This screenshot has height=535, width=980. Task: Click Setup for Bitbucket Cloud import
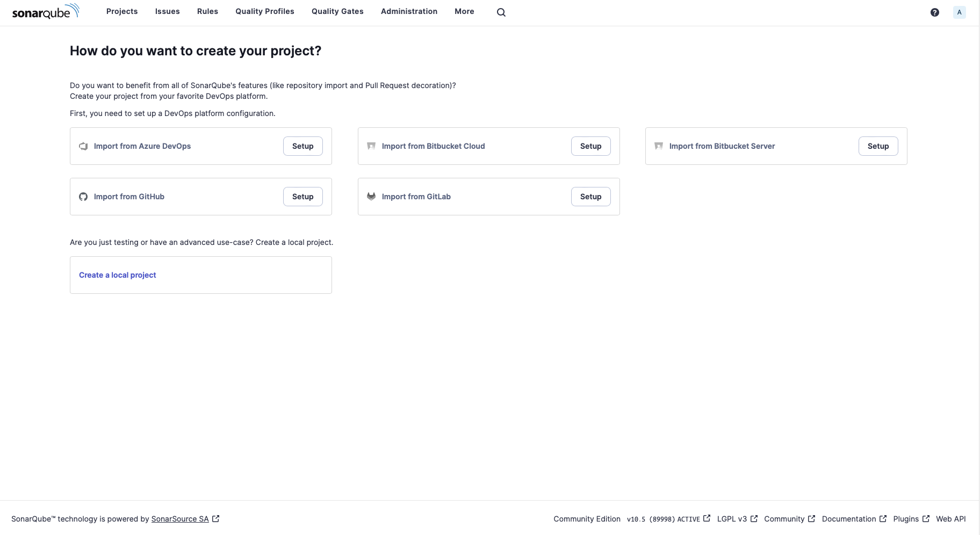[591, 146]
